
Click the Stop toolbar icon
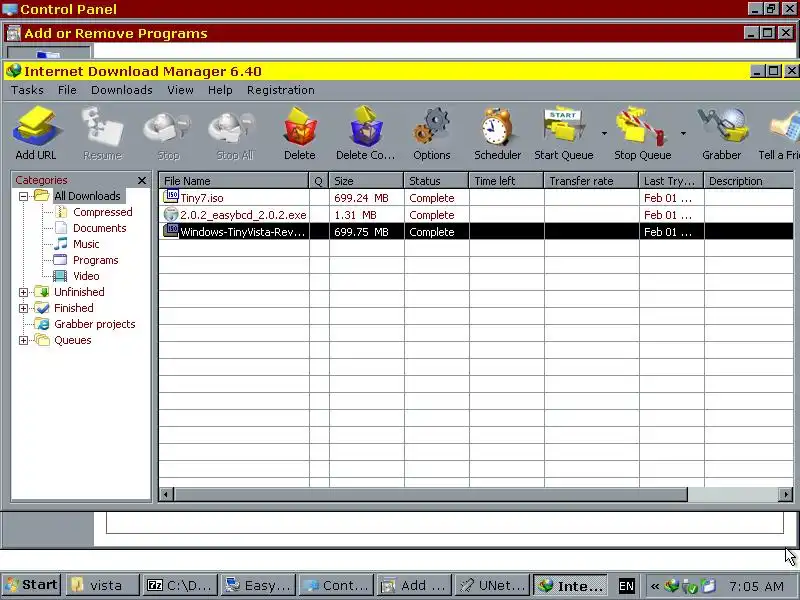168,133
